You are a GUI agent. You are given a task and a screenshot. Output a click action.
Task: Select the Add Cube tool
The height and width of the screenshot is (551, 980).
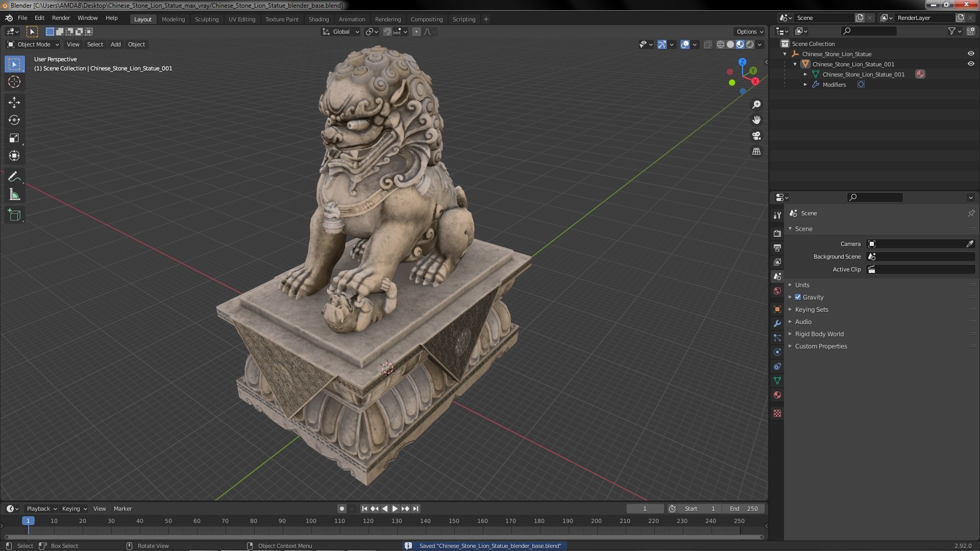coord(14,215)
